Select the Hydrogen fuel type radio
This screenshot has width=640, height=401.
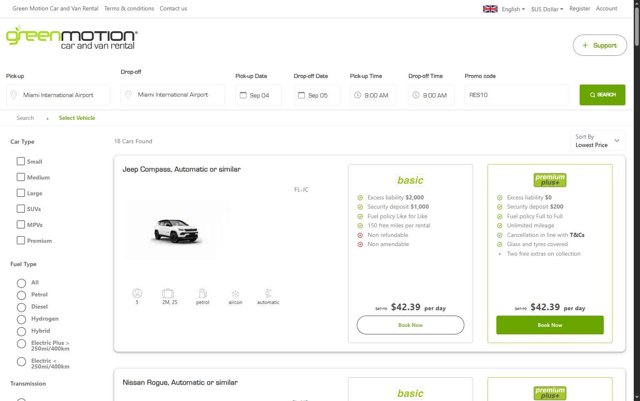(x=21, y=319)
